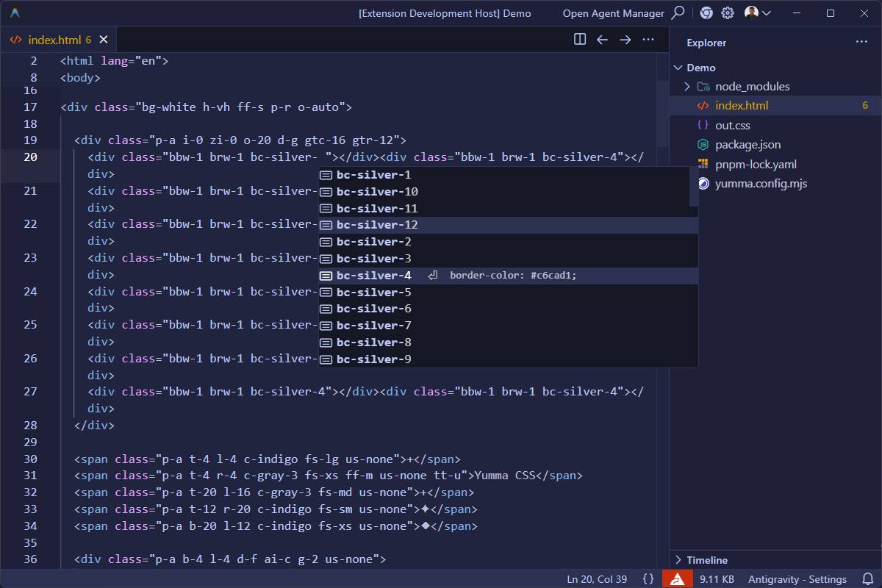Image resolution: width=882 pixels, height=588 pixels.
Task: Click the browser icon in the title bar
Action: pyautogui.click(x=706, y=12)
